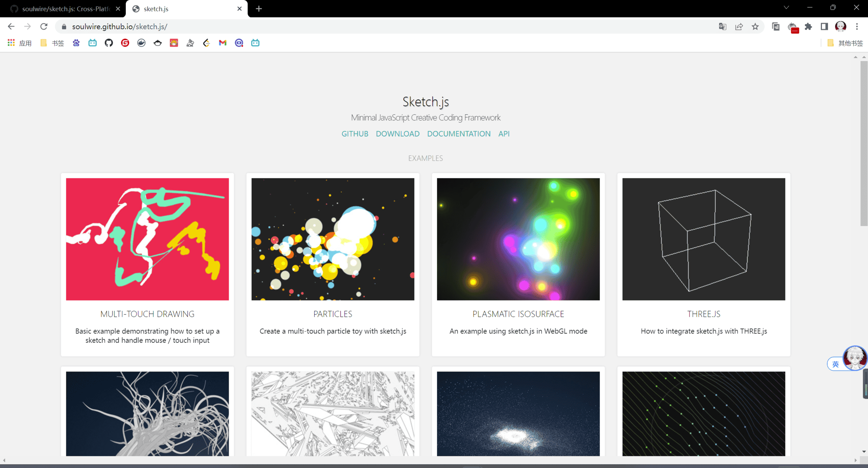Open the GitHub bookmark icon
This screenshot has width=868, height=468.
click(x=109, y=43)
